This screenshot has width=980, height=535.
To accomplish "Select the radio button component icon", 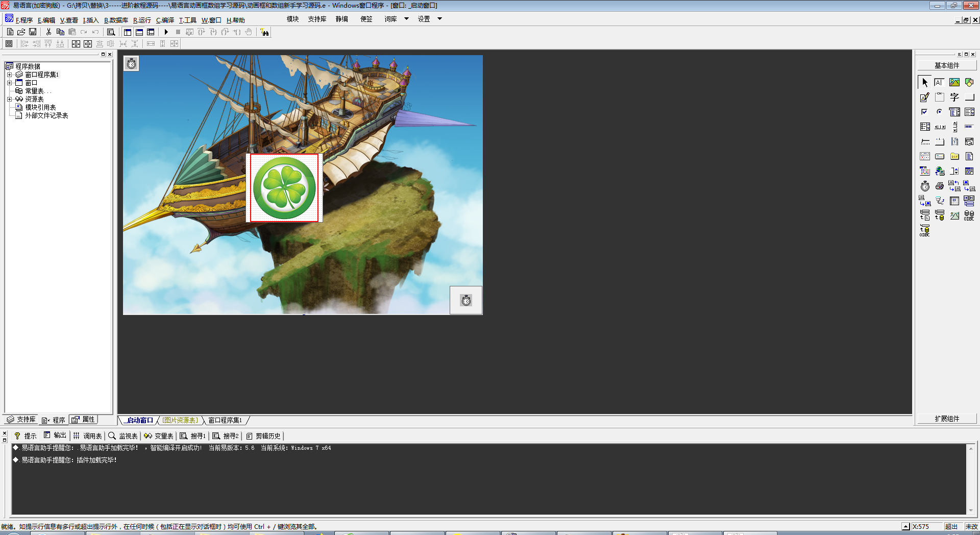I will point(940,112).
